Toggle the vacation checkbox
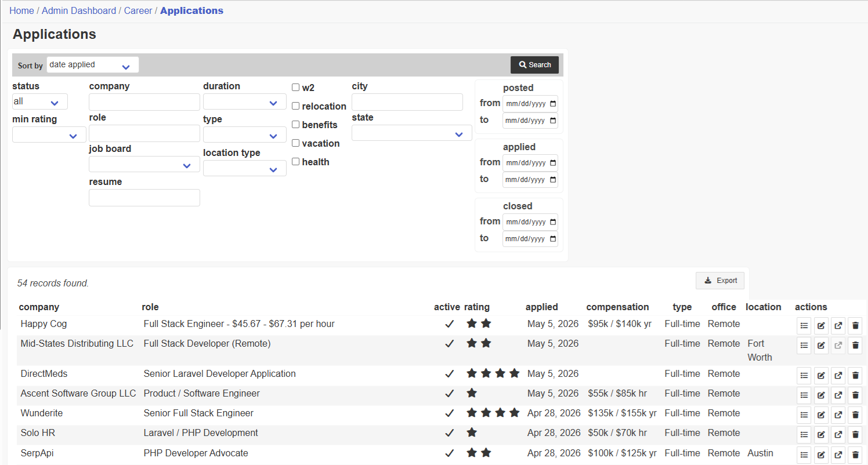 [296, 143]
